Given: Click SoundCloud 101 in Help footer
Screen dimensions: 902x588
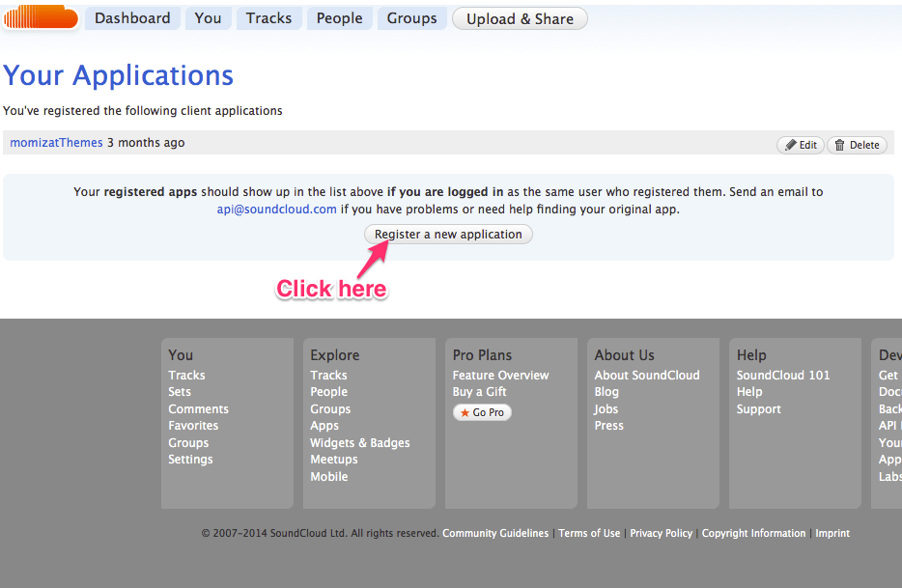Looking at the screenshot, I should [782, 376].
